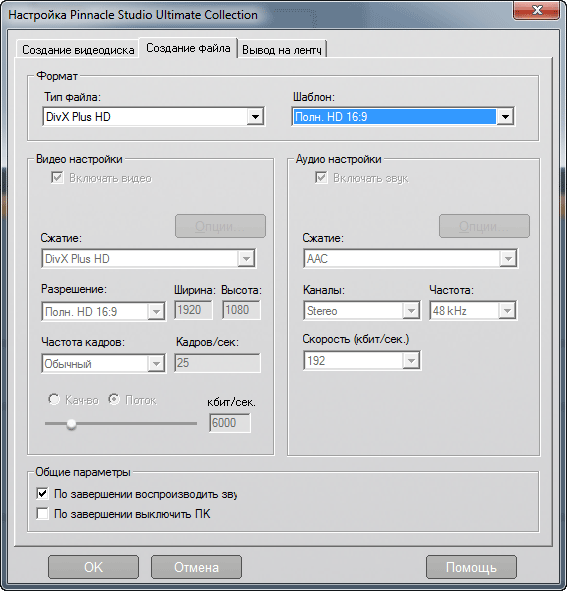Expand the Шаблон dropdown
Viewport: 567px width, 591px height.
403,116
